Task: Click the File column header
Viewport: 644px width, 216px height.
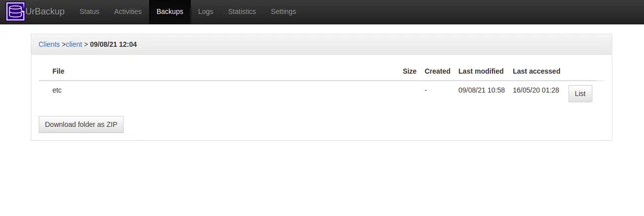Action: [x=58, y=71]
